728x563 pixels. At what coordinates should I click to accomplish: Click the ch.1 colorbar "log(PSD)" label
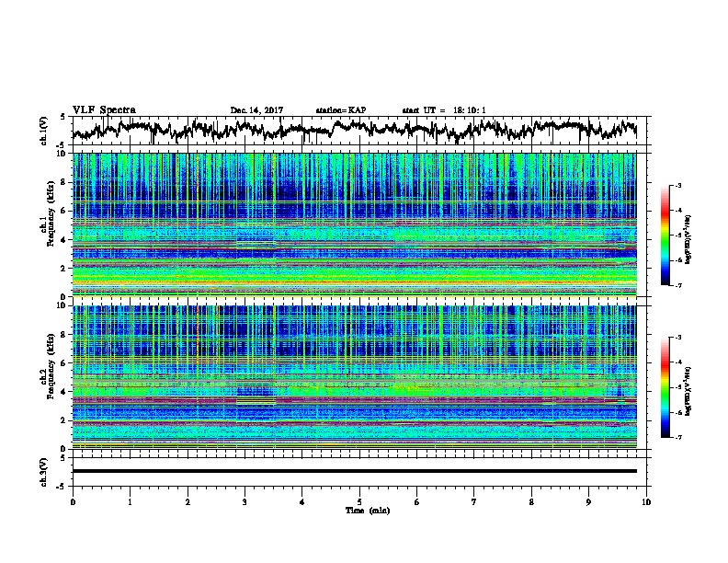pyautogui.click(x=688, y=239)
